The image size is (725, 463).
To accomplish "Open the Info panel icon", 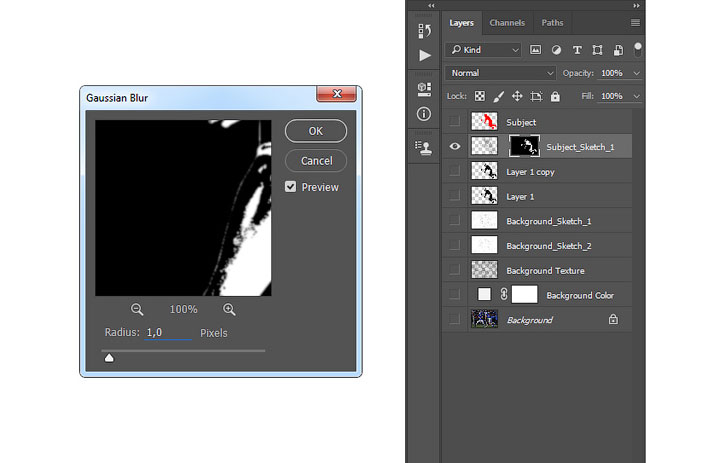I will point(424,114).
